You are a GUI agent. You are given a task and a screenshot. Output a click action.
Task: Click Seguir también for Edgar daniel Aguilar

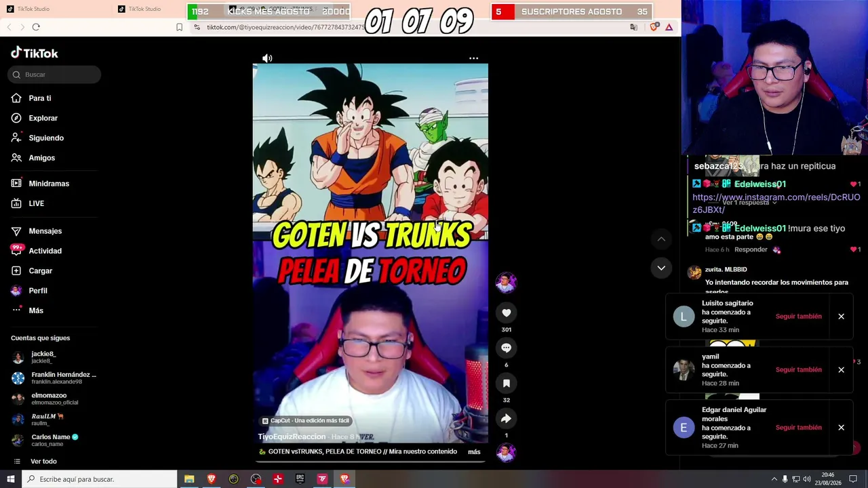click(x=798, y=428)
